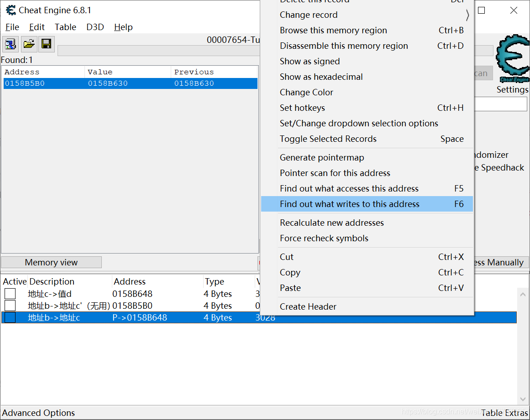530x420 pixels.
Task: Click the open folder toolbar icon
Action: pyautogui.click(x=29, y=44)
